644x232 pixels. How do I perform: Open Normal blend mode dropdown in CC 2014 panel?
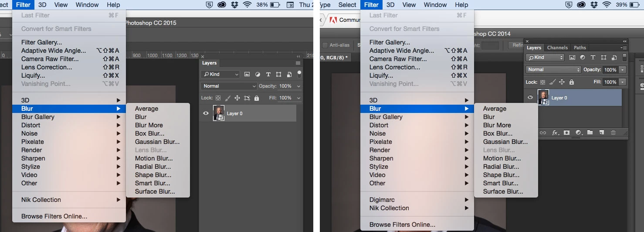point(553,70)
